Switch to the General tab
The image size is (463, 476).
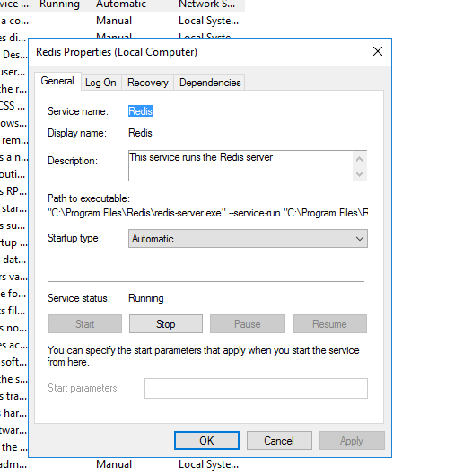[57, 81]
